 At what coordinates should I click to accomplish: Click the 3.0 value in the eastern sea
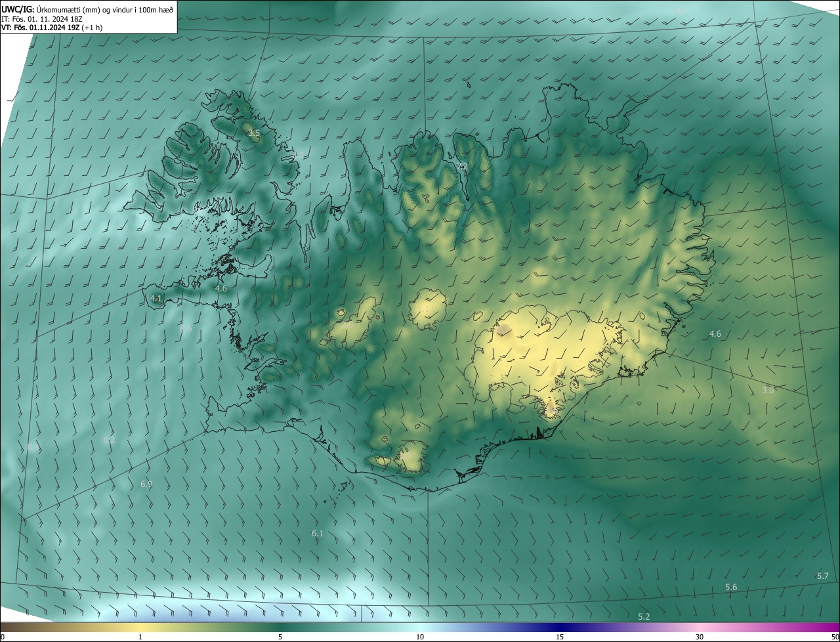768,390
